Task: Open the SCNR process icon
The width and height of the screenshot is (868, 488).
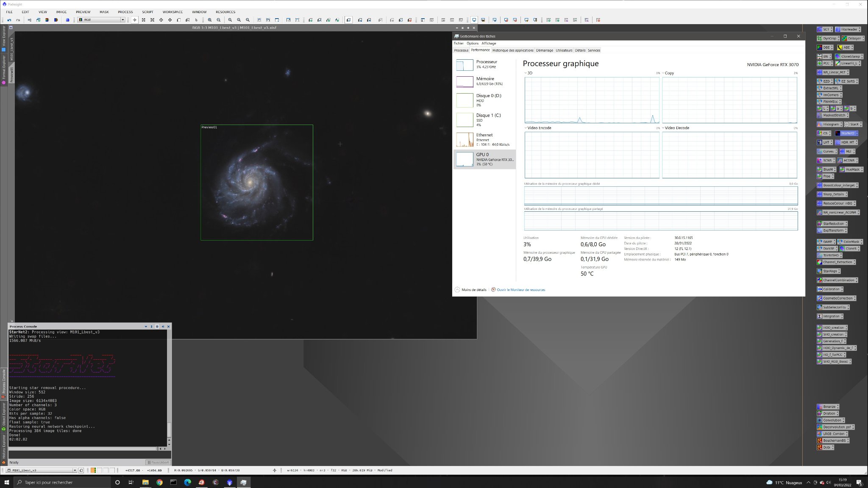Action: coord(826,161)
